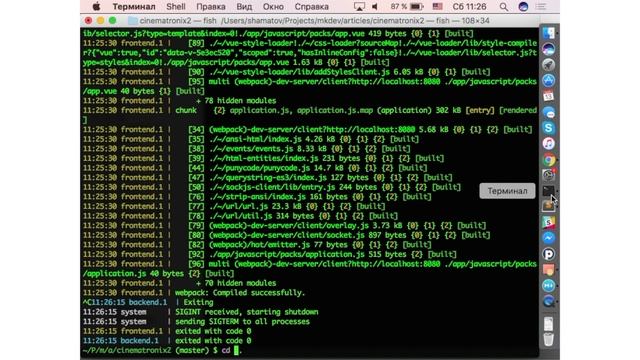
Task: Click the battery status icon
Action: (x=416, y=7)
